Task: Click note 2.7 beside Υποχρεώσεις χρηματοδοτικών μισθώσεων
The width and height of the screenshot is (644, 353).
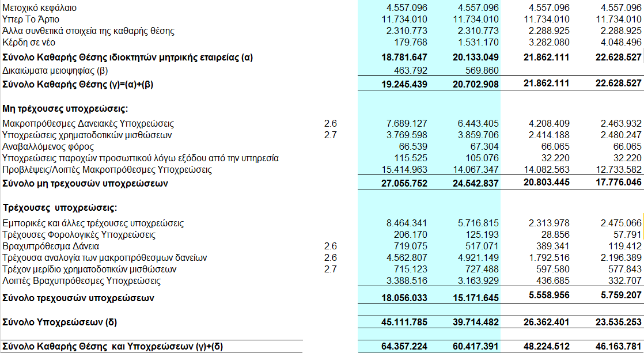Action: 330,135
